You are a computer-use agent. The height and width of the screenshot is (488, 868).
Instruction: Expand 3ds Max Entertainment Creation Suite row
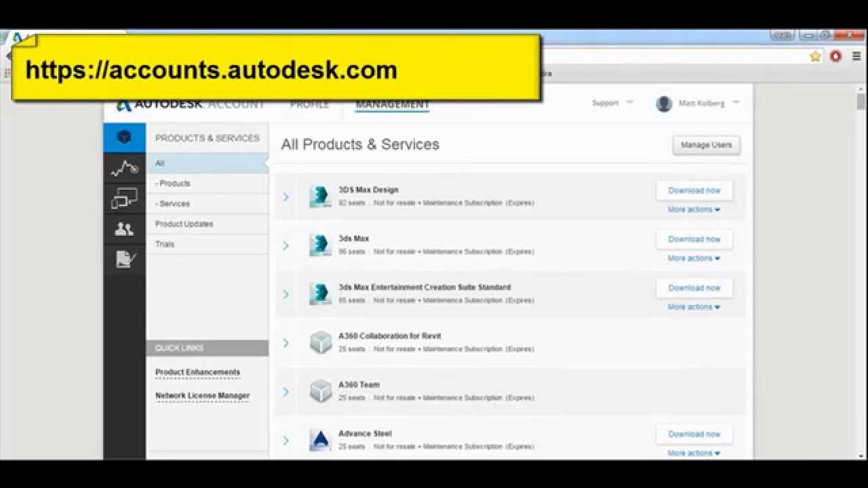click(286, 294)
